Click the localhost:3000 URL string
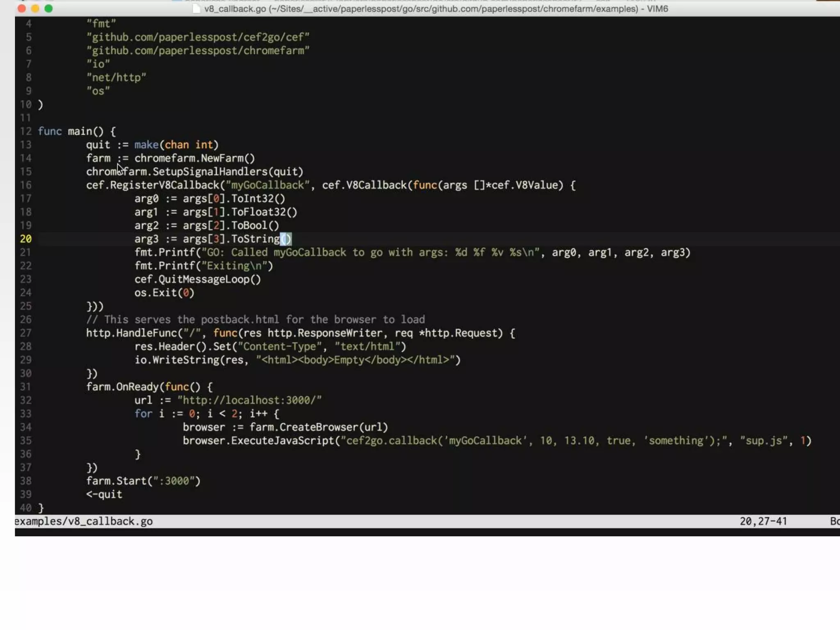 coord(250,400)
